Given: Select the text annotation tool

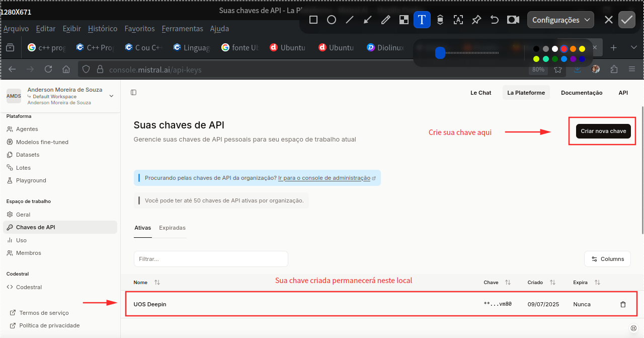Looking at the screenshot, I should (x=422, y=20).
